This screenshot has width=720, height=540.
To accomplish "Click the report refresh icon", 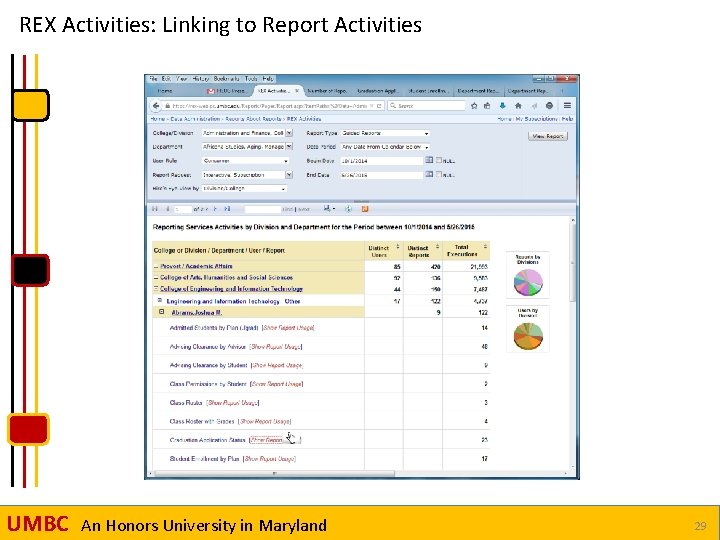I will coord(348,209).
